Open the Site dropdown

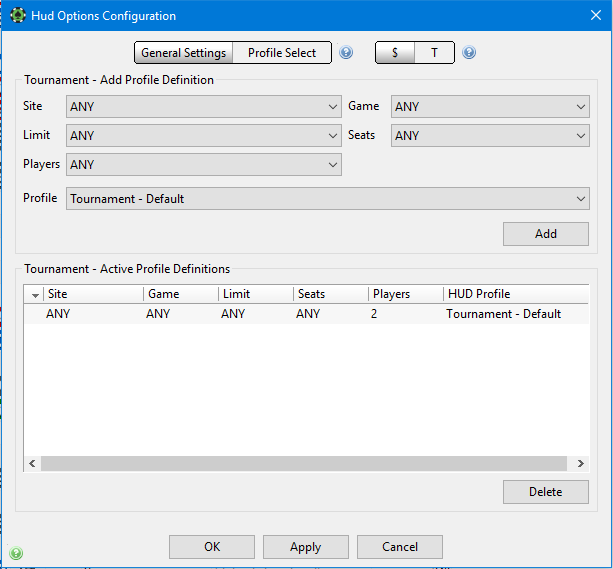pos(204,106)
